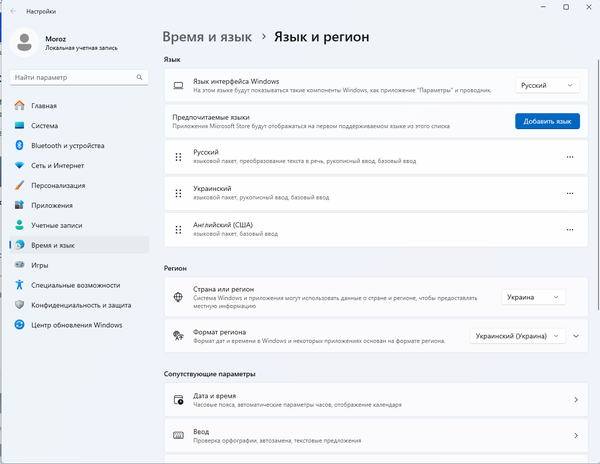This screenshot has width=600, height=464.
Task: Click the Moroz account name
Action: pos(55,39)
